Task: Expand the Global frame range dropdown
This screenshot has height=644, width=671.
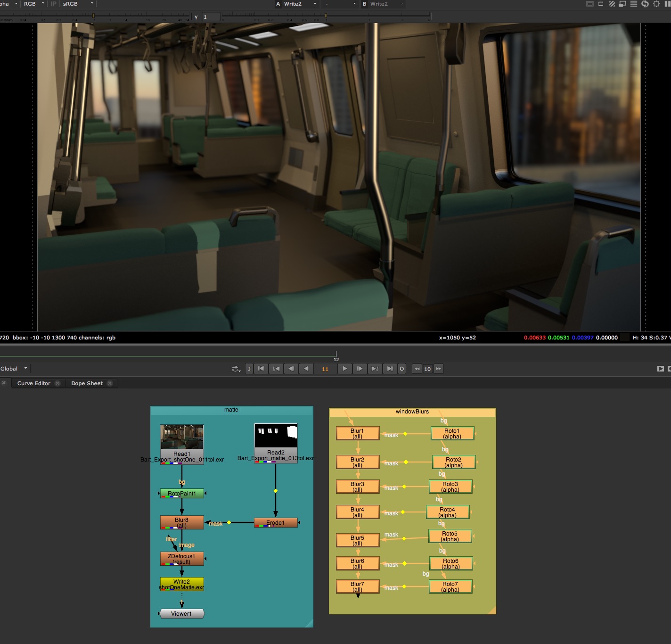Action: [x=14, y=369]
